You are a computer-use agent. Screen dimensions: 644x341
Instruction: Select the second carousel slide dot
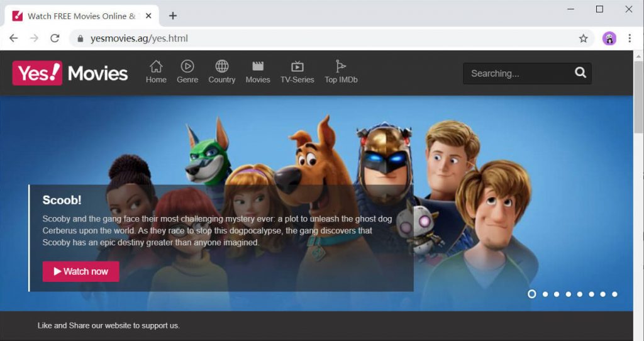pos(545,294)
